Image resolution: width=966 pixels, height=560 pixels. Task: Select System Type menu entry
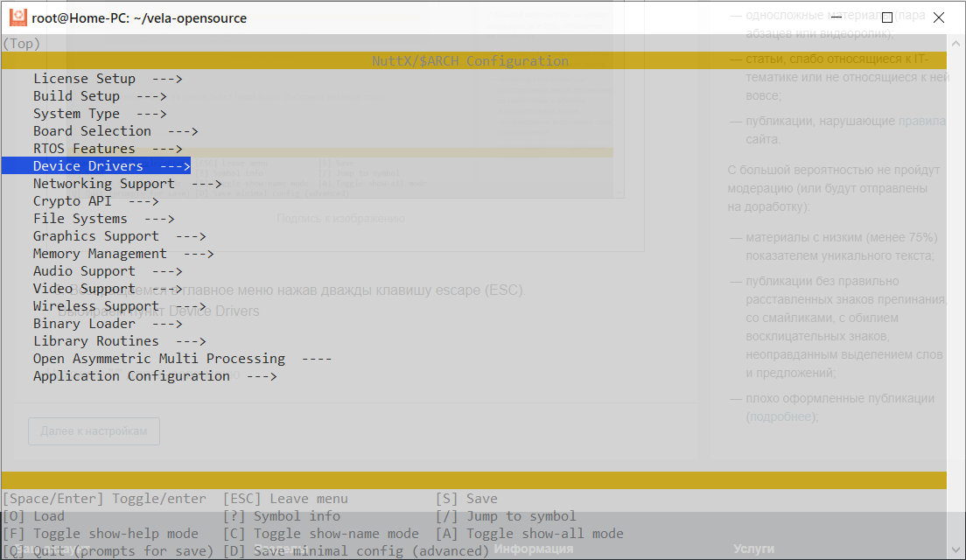tap(100, 114)
